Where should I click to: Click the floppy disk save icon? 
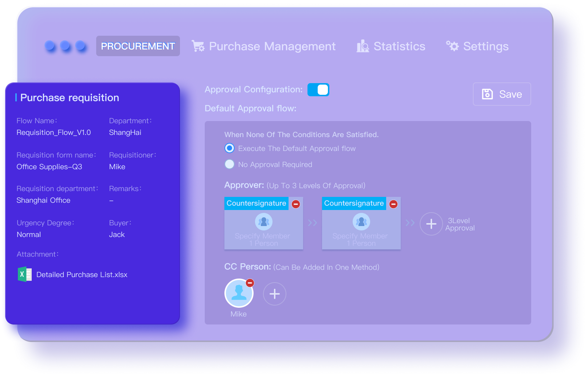(487, 94)
